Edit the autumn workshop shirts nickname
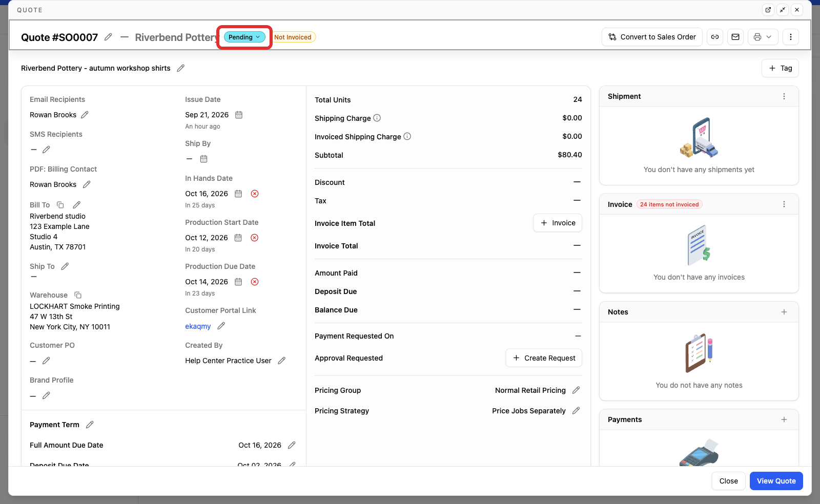820x504 pixels. pyautogui.click(x=180, y=68)
